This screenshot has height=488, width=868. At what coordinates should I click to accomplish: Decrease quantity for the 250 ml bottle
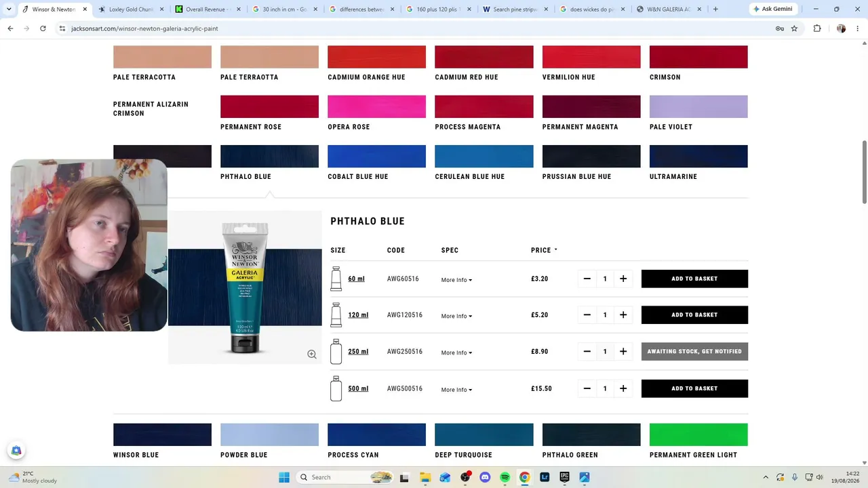[x=587, y=351]
